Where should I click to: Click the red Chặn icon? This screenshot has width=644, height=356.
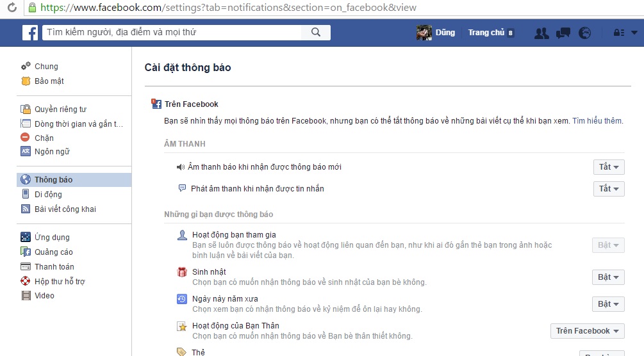click(x=26, y=138)
